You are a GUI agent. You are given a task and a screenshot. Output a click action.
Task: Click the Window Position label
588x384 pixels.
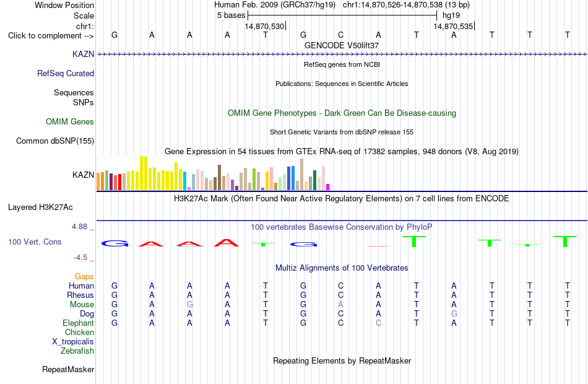[64, 5]
